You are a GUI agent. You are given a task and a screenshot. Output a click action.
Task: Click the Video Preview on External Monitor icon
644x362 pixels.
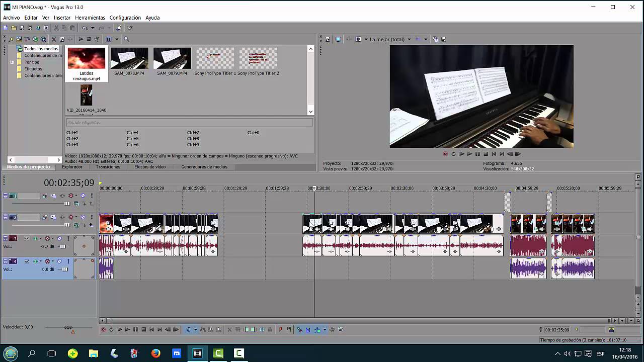point(338,39)
